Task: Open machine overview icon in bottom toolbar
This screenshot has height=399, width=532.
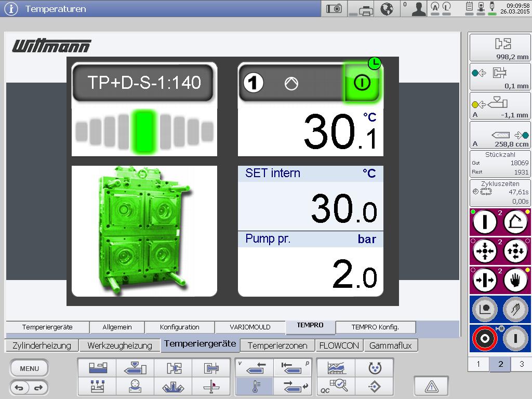Action: coord(97,368)
